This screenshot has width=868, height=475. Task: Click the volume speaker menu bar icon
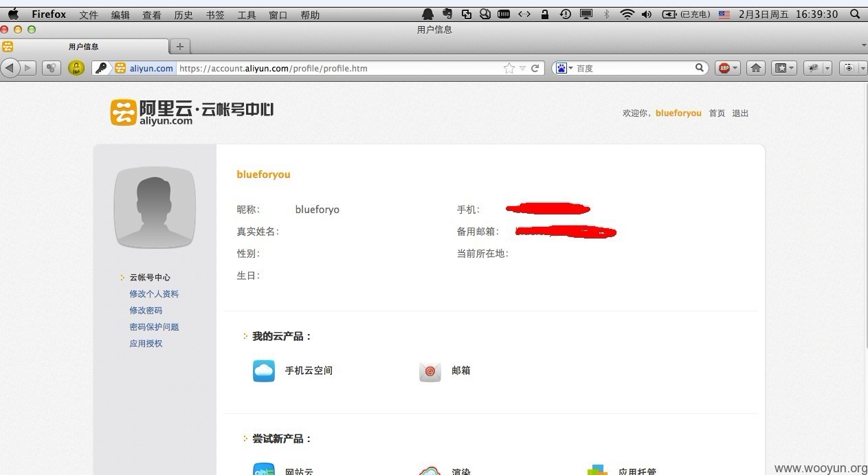(647, 14)
